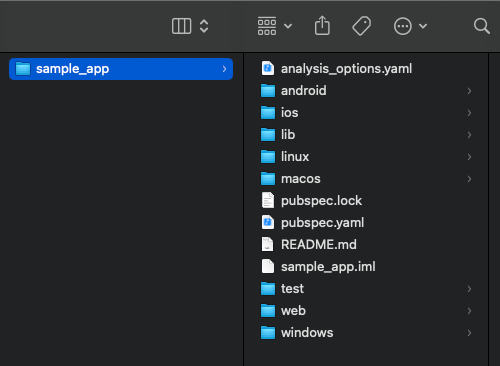Click the lib folder icon
The image size is (500, 366).
point(268,135)
